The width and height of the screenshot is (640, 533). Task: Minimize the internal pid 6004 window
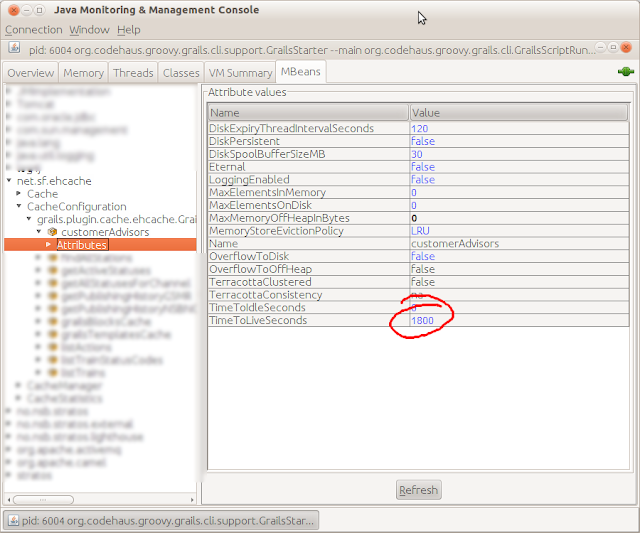(600, 47)
